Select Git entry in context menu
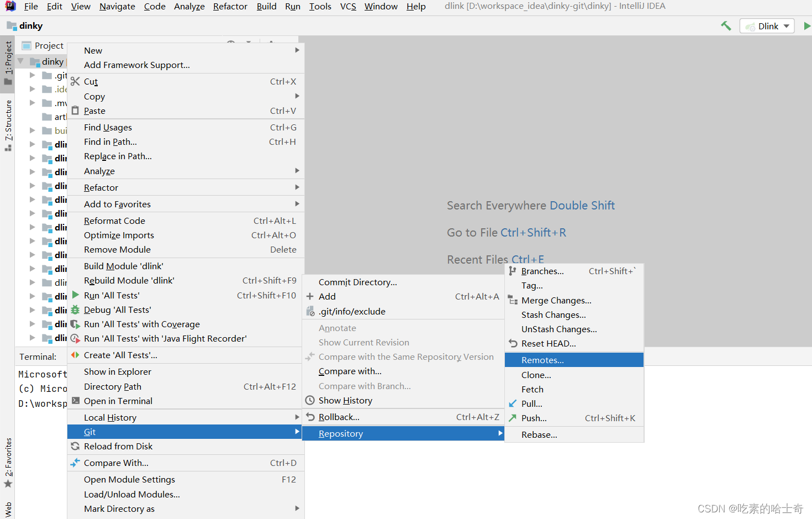Image resolution: width=812 pixels, height=519 pixels. coord(184,432)
